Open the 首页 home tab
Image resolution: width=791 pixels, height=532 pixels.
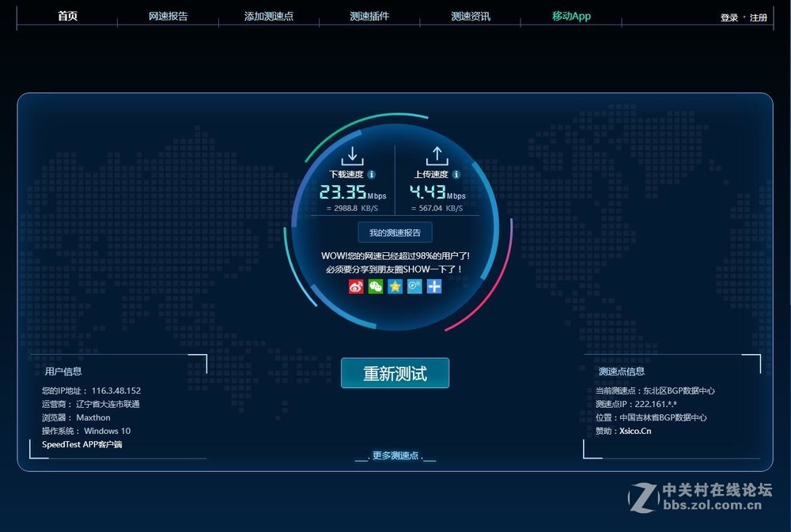click(x=67, y=16)
